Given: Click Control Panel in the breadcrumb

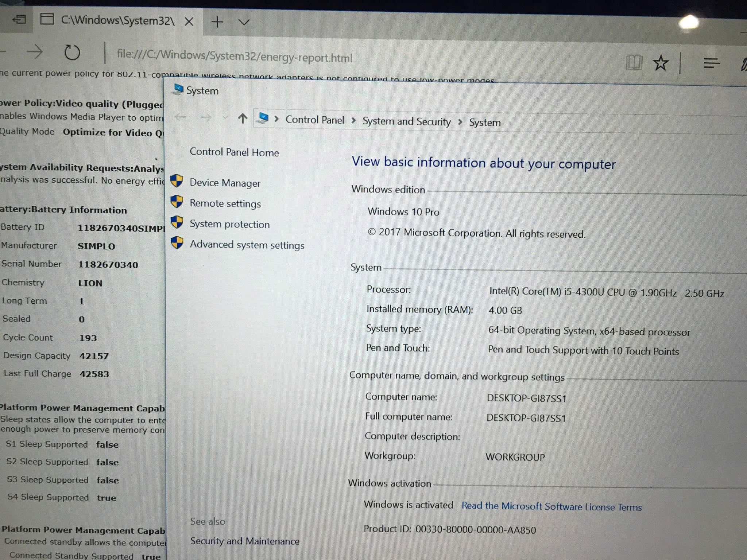Looking at the screenshot, I should (x=315, y=120).
